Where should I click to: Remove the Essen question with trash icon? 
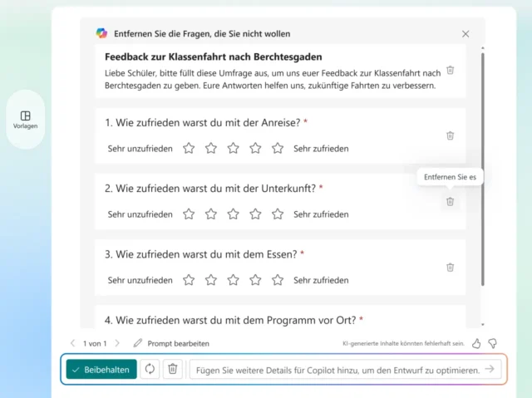[x=450, y=267]
